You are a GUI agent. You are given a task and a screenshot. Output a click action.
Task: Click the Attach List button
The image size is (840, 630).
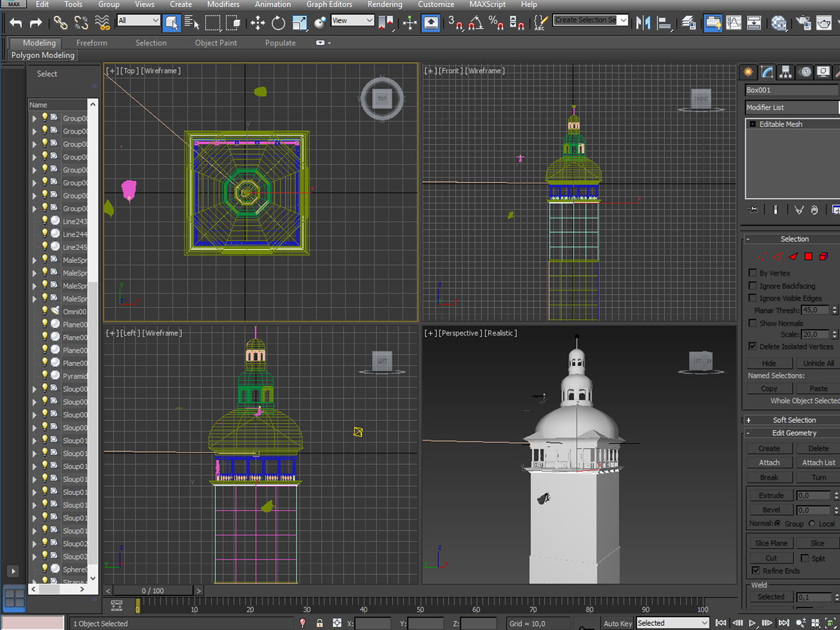[818, 463]
